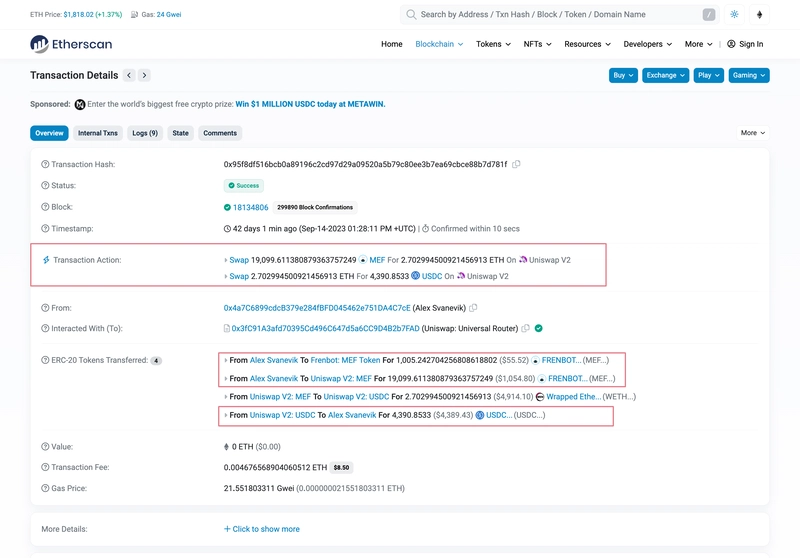
Task: Click the green verified check near Universal Router
Action: pyautogui.click(x=538, y=328)
